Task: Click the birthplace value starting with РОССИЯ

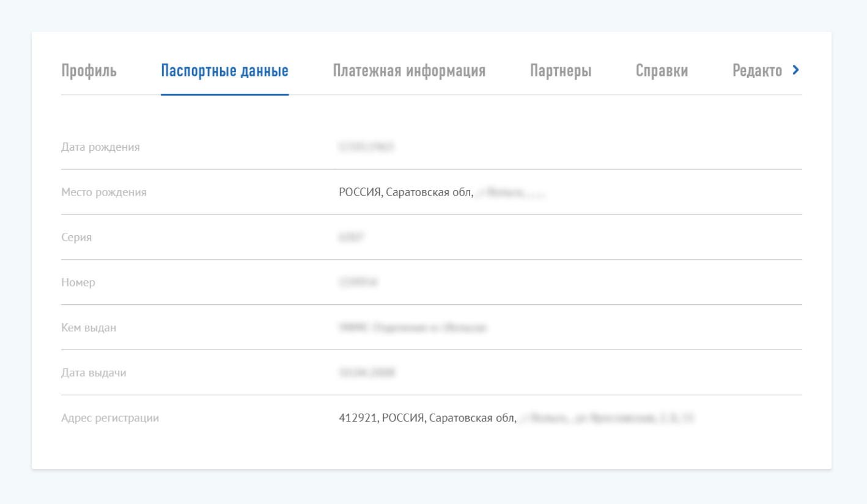Action: click(x=406, y=192)
